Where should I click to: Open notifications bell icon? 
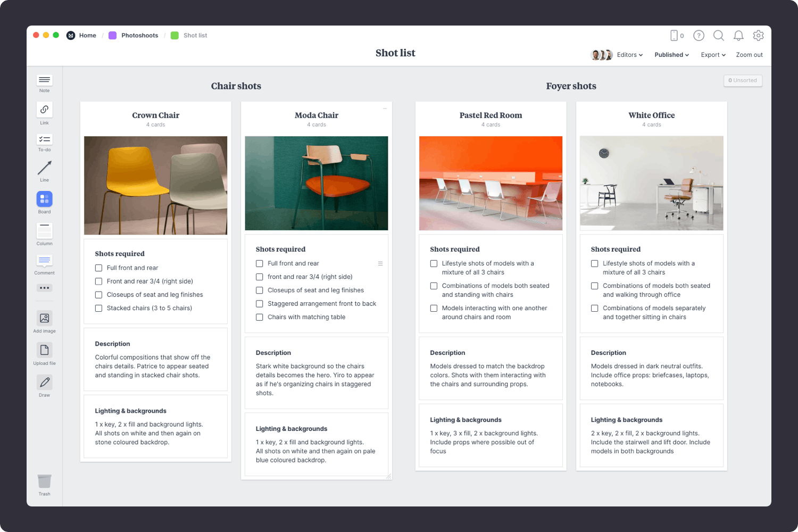click(738, 36)
